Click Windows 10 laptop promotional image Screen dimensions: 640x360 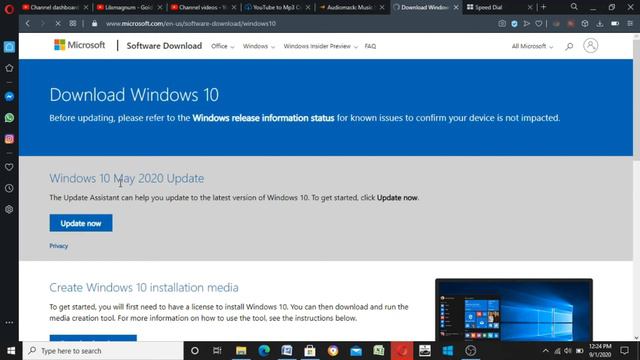[514, 310]
